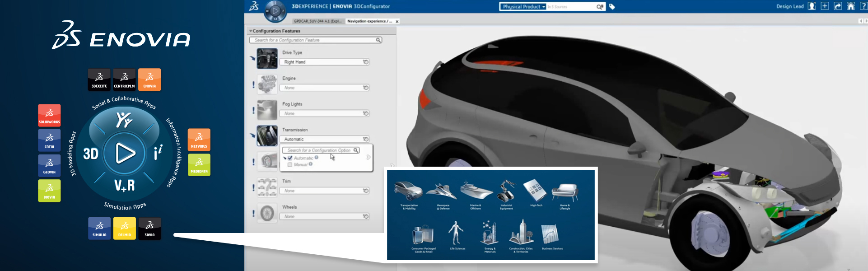The image size is (868, 271).
Task: Collapse the Configuration Features section
Action: 251,31
